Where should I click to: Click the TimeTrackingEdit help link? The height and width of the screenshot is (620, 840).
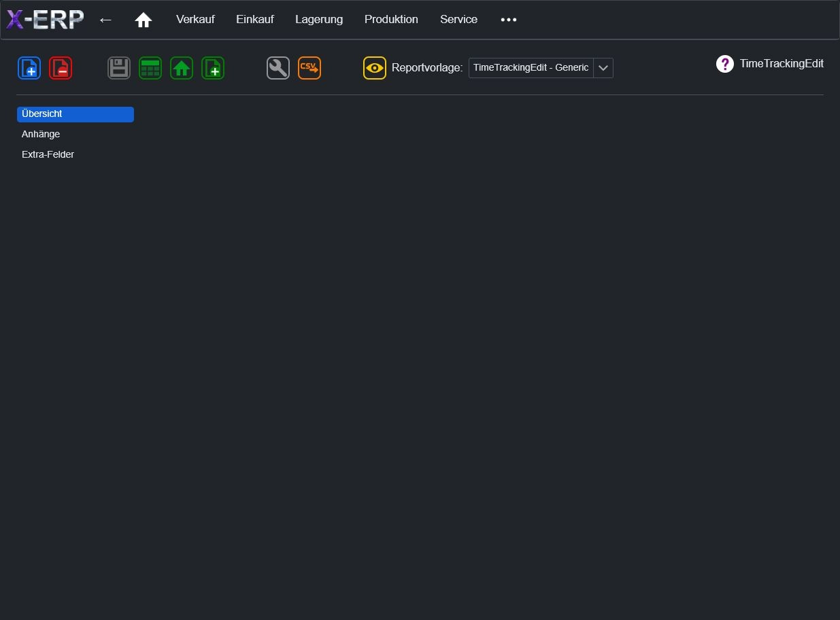(782, 64)
